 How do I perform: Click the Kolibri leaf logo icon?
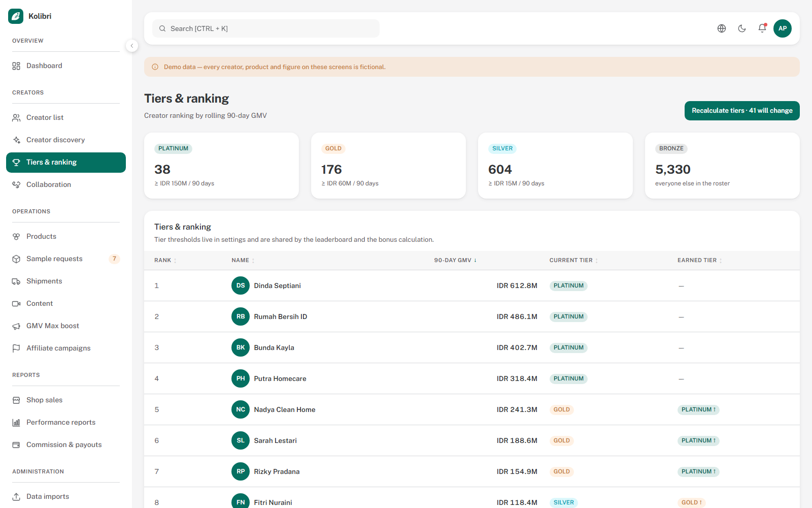[x=16, y=16]
